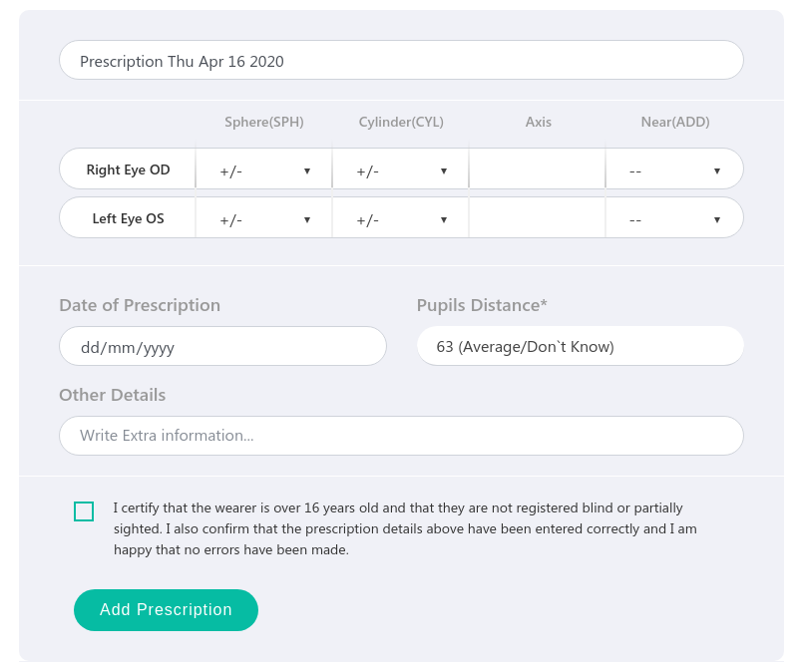
Task: Click the Left Eye SPH dropdown arrow
Action: [307, 220]
